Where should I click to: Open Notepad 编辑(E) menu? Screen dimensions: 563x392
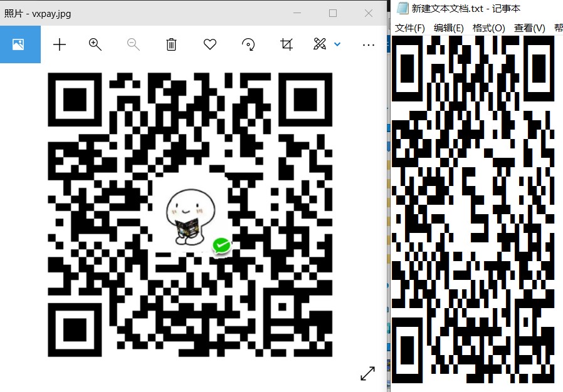tap(449, 28)
